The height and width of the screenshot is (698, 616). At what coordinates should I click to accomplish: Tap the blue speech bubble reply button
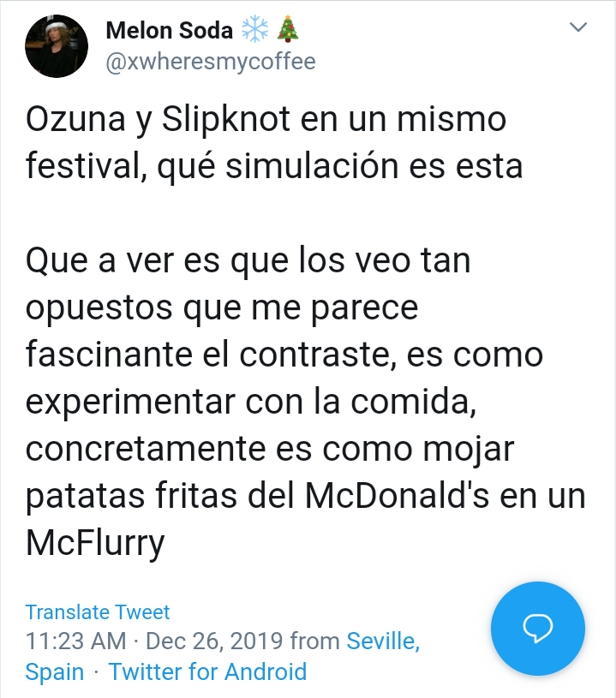(x=537, y=628)
